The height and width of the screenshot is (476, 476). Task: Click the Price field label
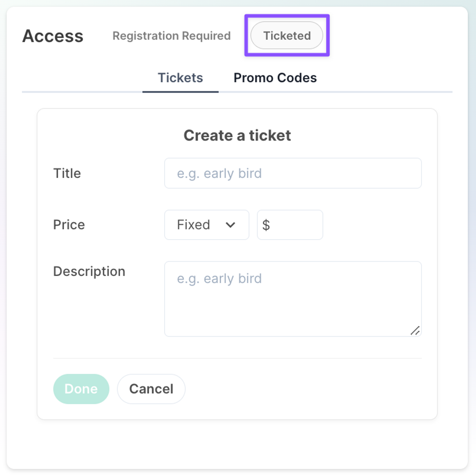69,225
